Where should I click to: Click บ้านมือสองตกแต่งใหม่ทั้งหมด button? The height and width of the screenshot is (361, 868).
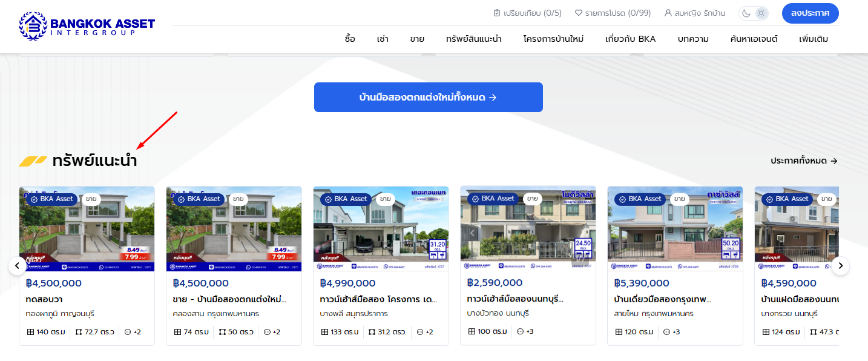click(428, 97)
